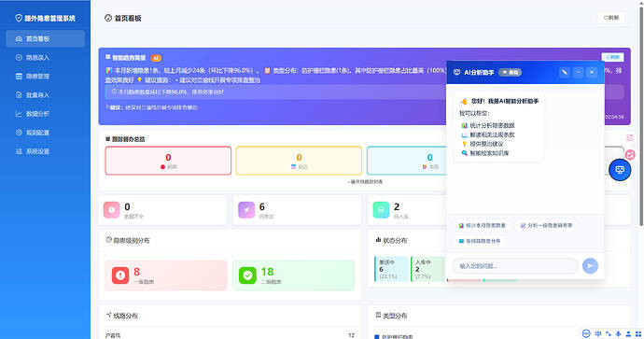Select the 分析一级隐患销号率 quick prompt
Image resolution: width=644 pixels, height=339 pixels.
tap(546, 226)
